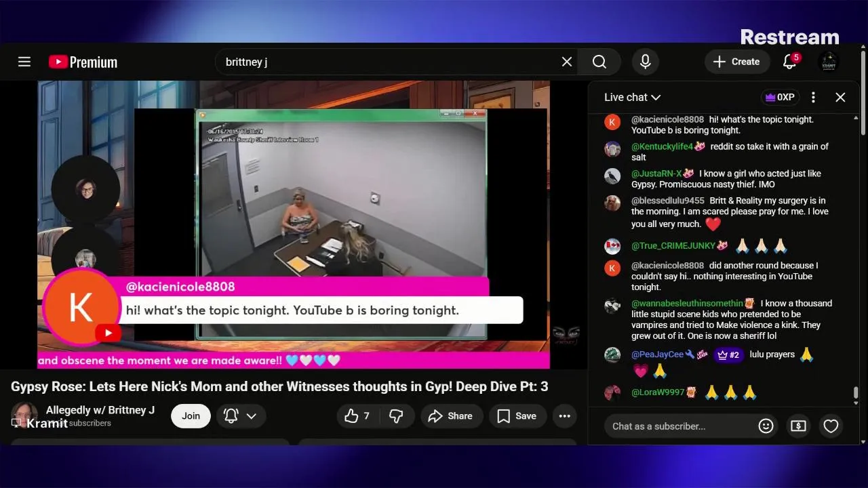Dislike the video with thumbs down
Image resolution: width=868 pixels, height=488 pixels.
[x=397, y=416]
